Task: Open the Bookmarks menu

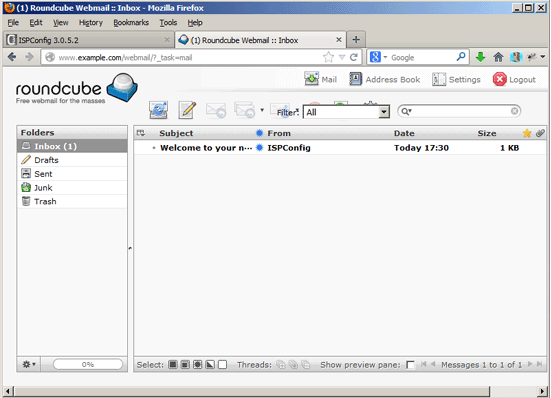Action: tap(131, 22)
